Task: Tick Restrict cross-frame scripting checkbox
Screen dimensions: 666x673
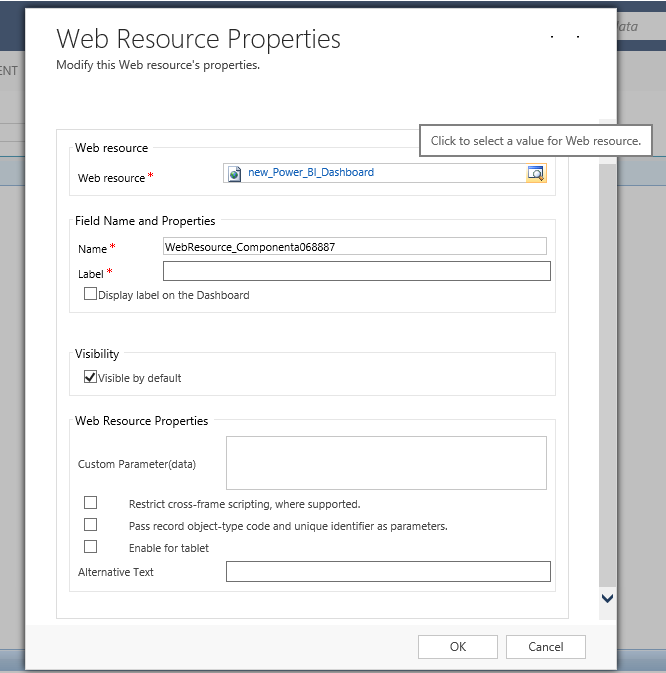Action: [x=91, y=503]
